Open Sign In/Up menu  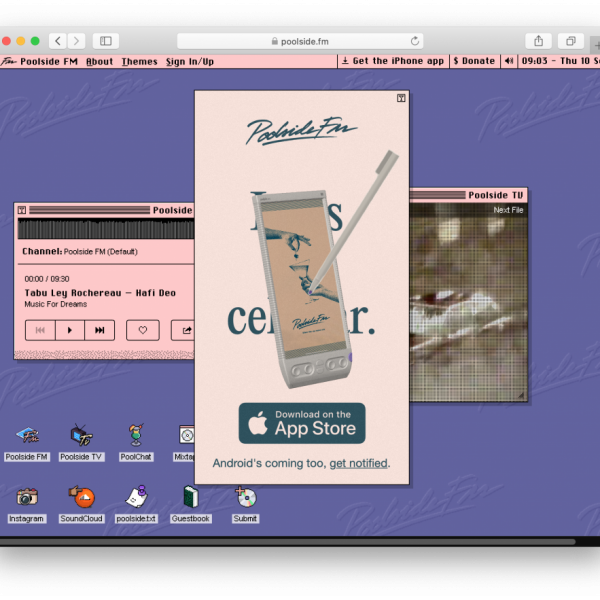tap(190, 62)
